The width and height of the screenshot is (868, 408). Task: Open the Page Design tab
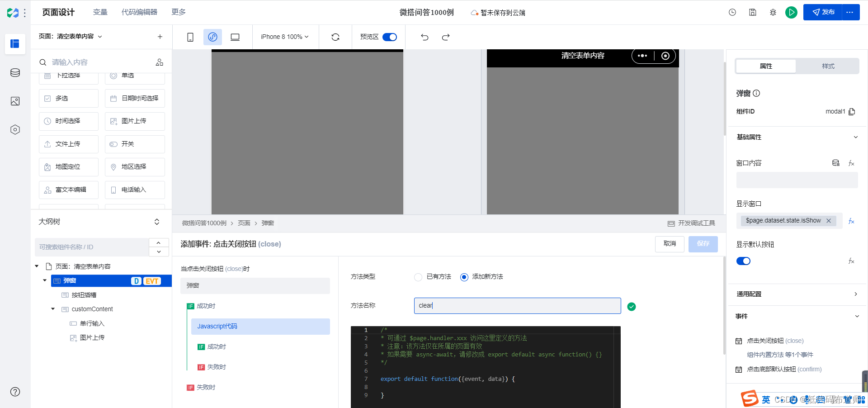point(58,12)
